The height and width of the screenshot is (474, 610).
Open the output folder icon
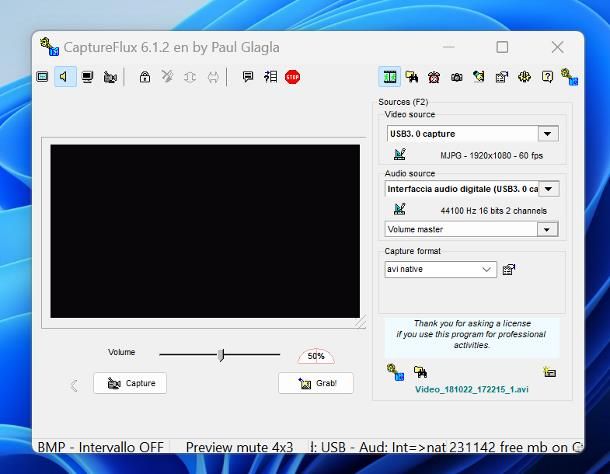click(x=550, y=372)
